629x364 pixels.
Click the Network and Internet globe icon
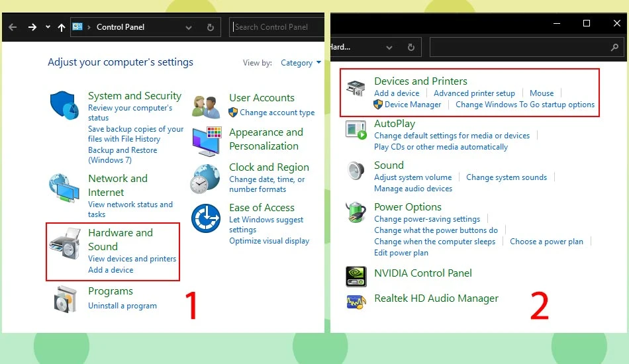tap(64, 187)
